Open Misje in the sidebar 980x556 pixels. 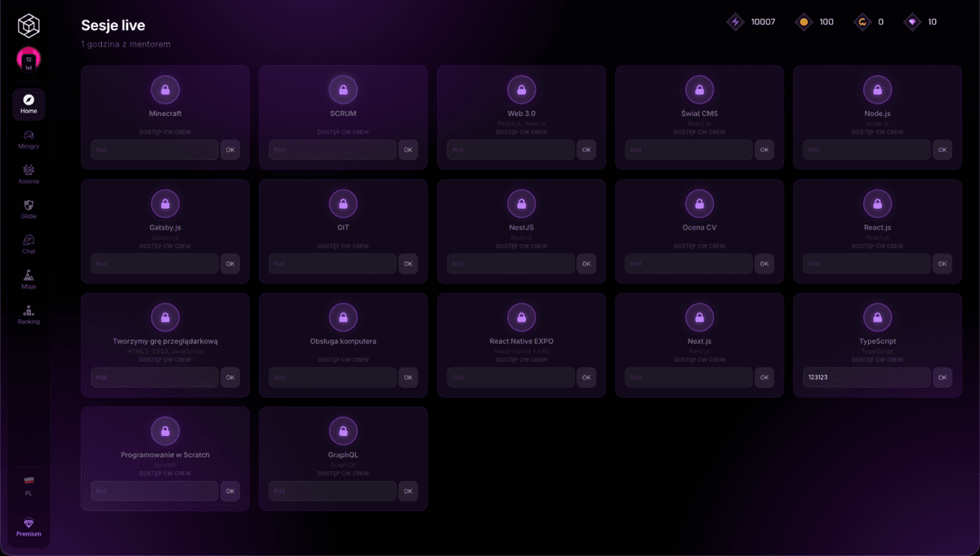(x=29, y=279)
